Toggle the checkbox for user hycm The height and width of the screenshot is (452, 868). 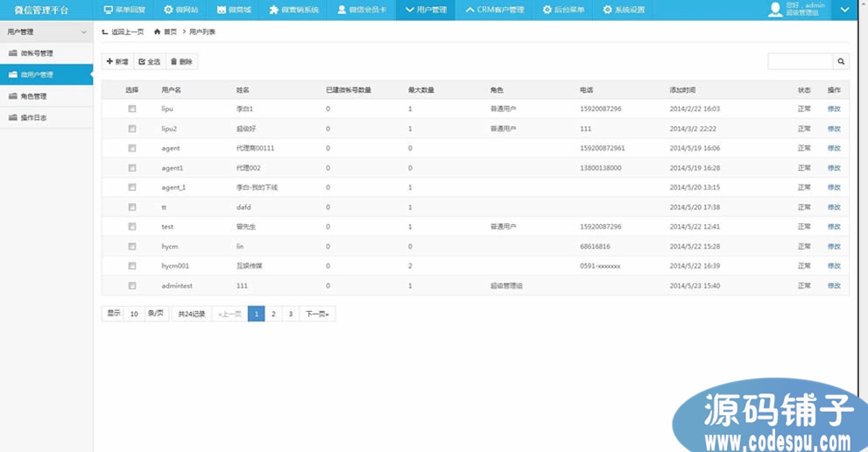point(131,246)
